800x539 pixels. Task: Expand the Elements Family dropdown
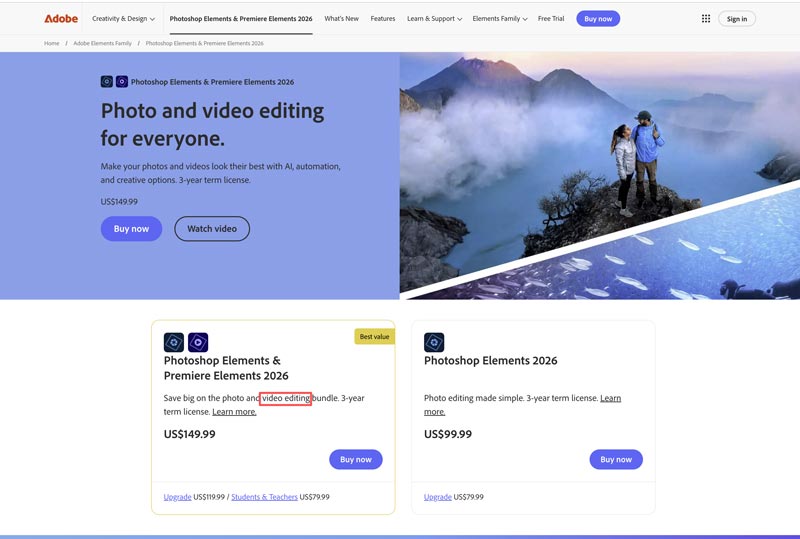[x=500, y=19]
